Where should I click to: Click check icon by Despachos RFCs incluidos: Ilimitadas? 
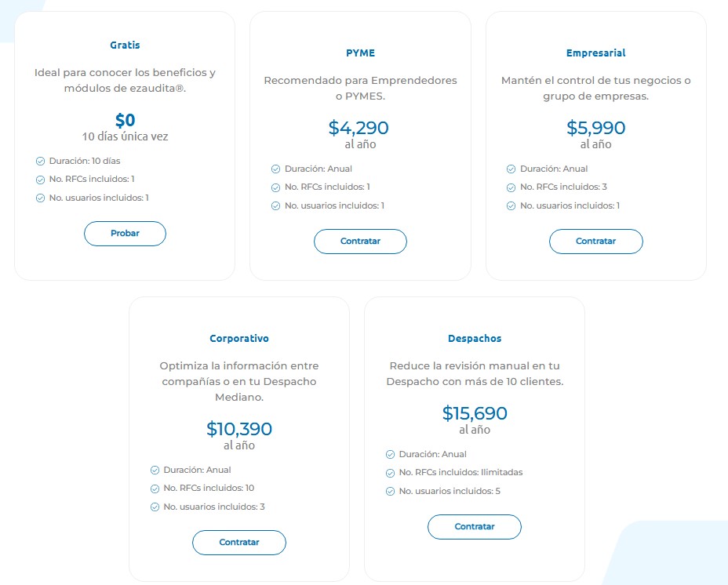(391, 473)
